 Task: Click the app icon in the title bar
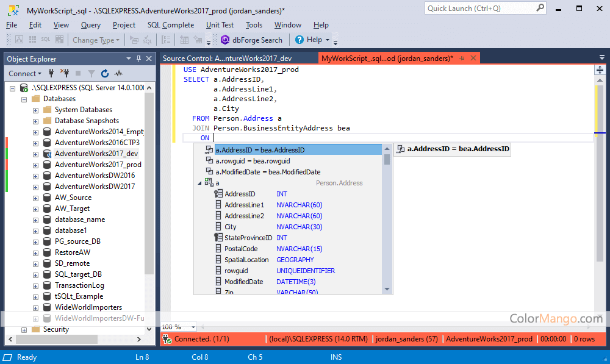13,10
